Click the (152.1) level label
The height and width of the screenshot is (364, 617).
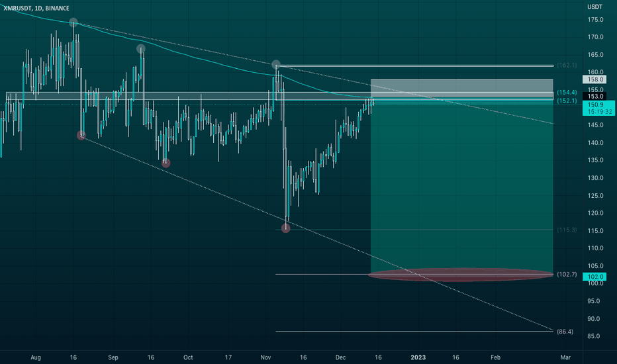tap(567, 101)
